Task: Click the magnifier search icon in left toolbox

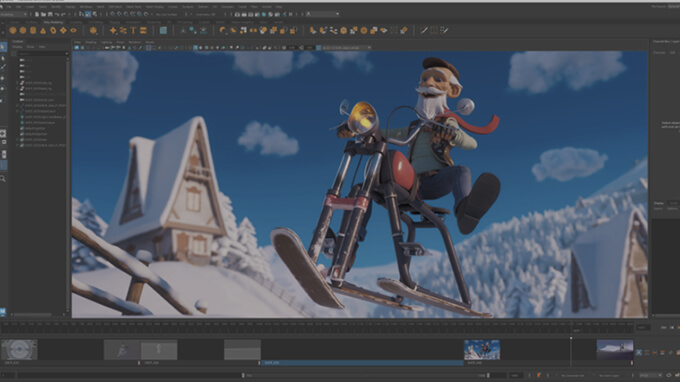Action: click(3, 179)
